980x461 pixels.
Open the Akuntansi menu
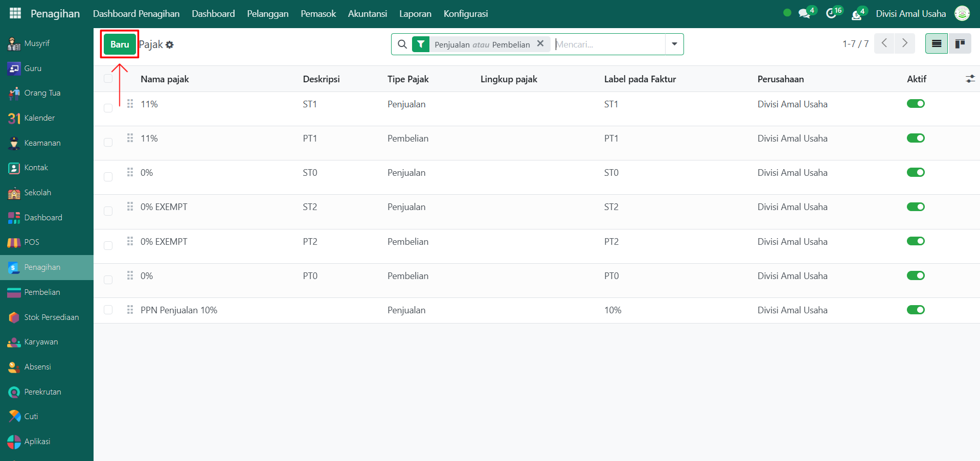point(367,14)
